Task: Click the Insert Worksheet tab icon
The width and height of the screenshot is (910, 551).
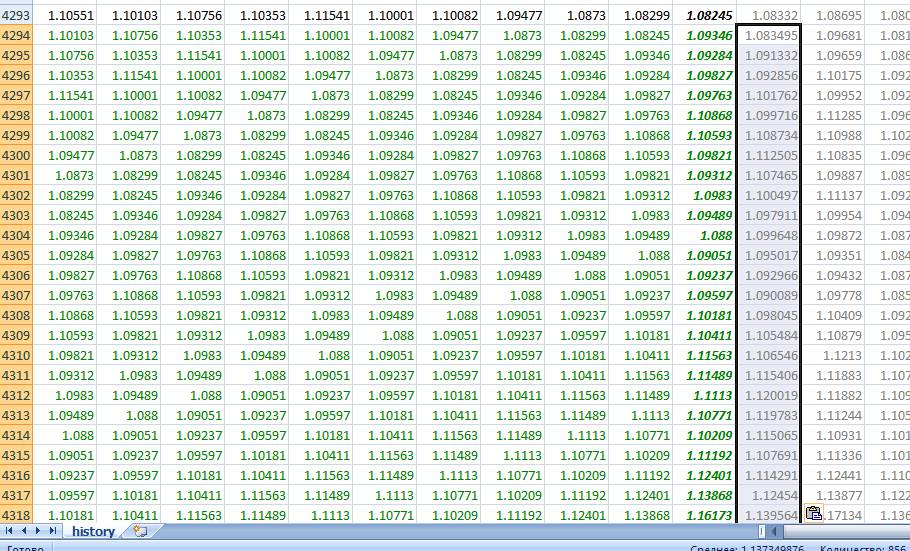Action: pos(139,531)
